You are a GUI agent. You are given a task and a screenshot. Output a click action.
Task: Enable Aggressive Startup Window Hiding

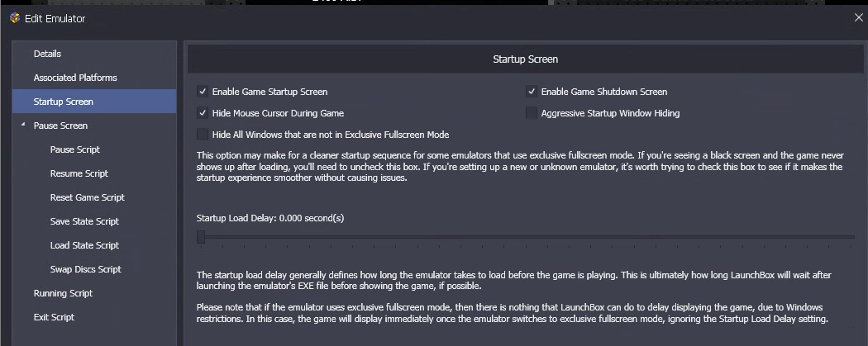click(532, 113)
